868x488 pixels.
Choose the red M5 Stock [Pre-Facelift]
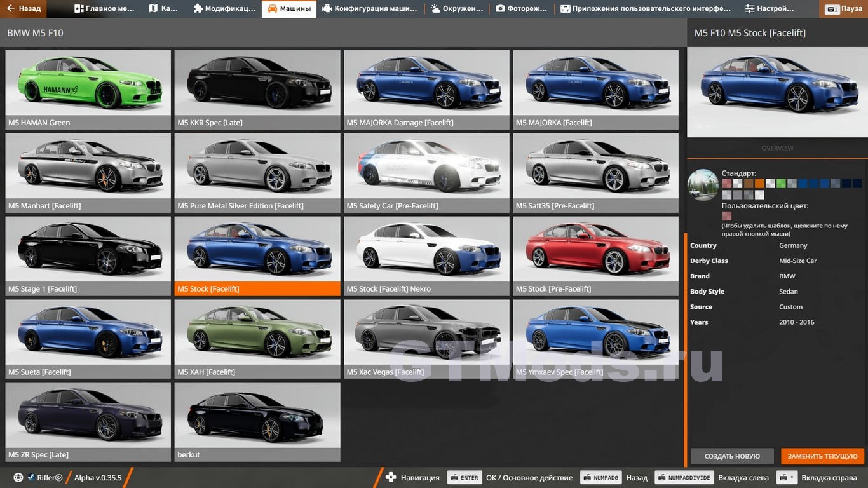596,256
